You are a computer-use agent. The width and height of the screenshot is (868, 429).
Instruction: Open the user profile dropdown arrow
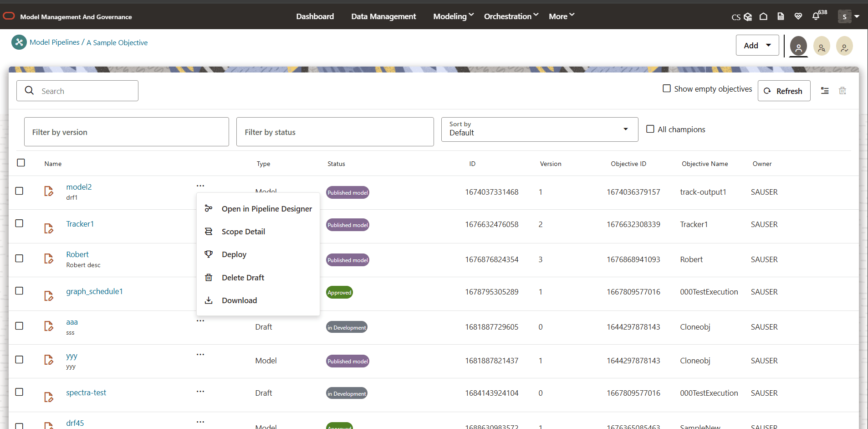pos(857,16)
